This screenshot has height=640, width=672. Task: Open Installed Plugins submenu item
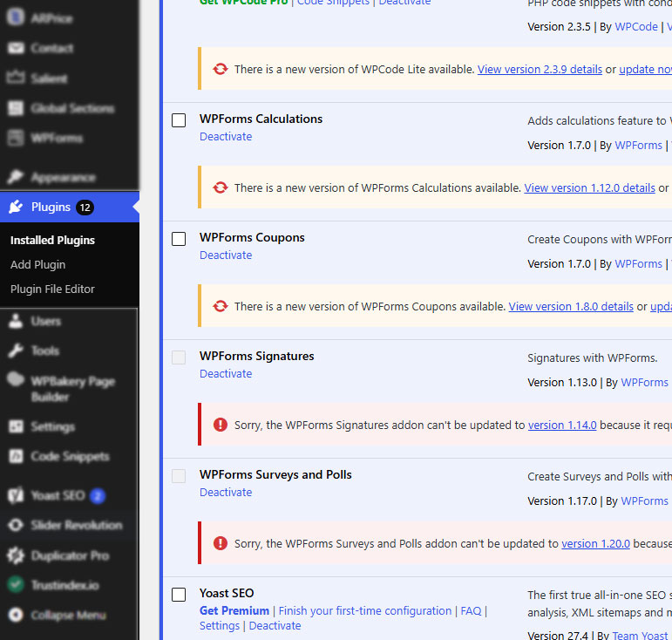pyautogui.click(x=52, y=241)
